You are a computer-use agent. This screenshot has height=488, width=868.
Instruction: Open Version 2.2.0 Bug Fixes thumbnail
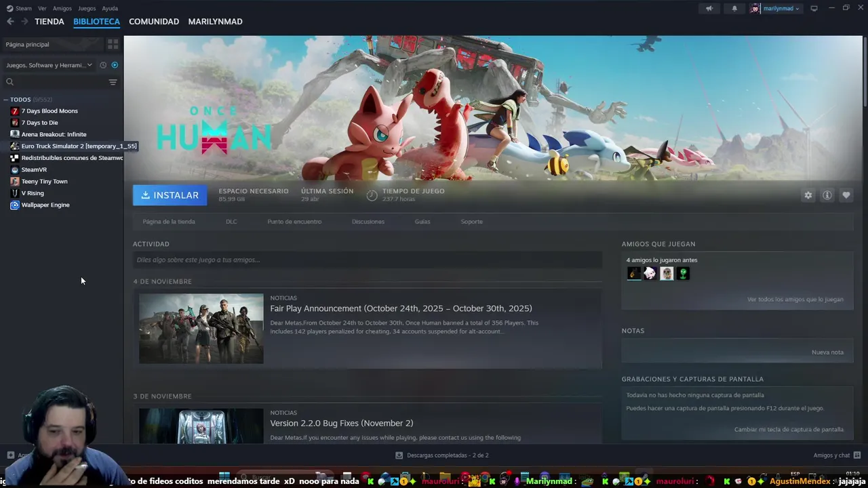point(201,426)
